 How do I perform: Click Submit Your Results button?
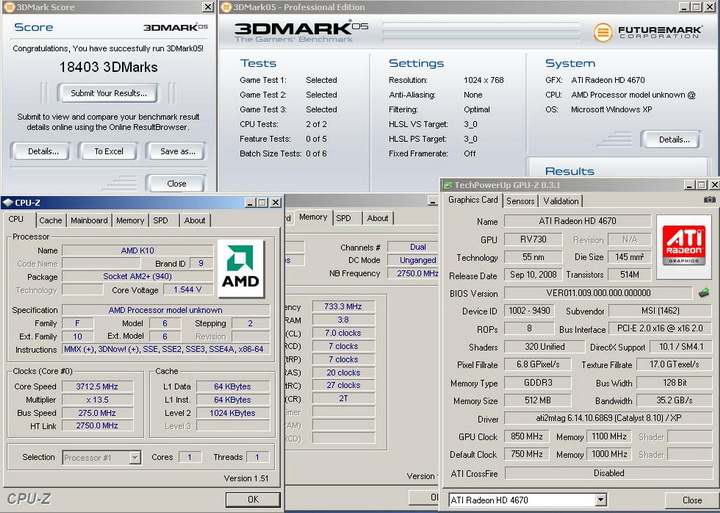point(108,93)
